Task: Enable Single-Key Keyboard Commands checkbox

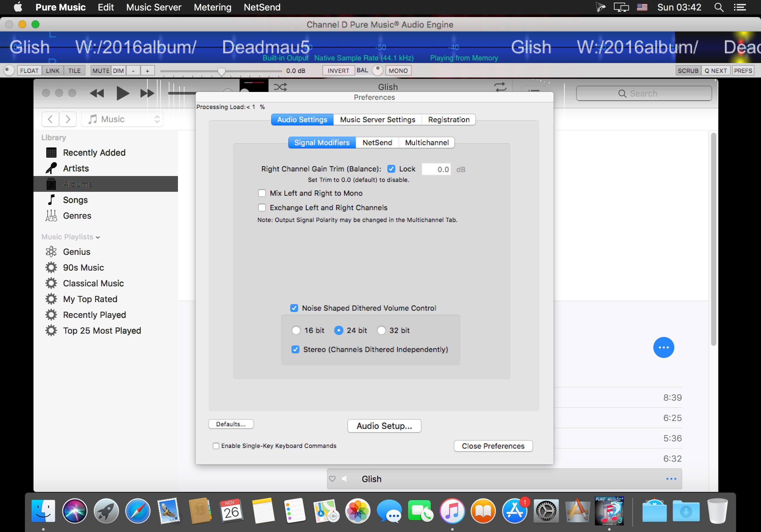Action: [216, 446]
